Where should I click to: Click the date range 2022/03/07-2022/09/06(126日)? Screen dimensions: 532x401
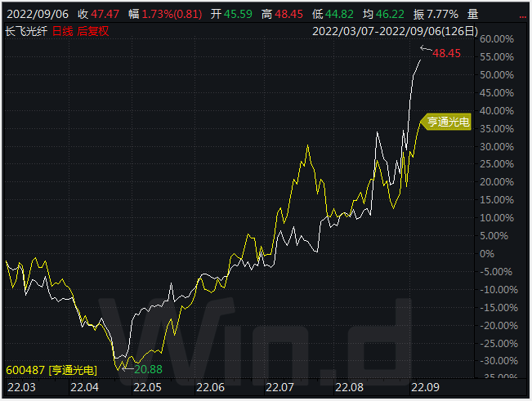(395, 32)
